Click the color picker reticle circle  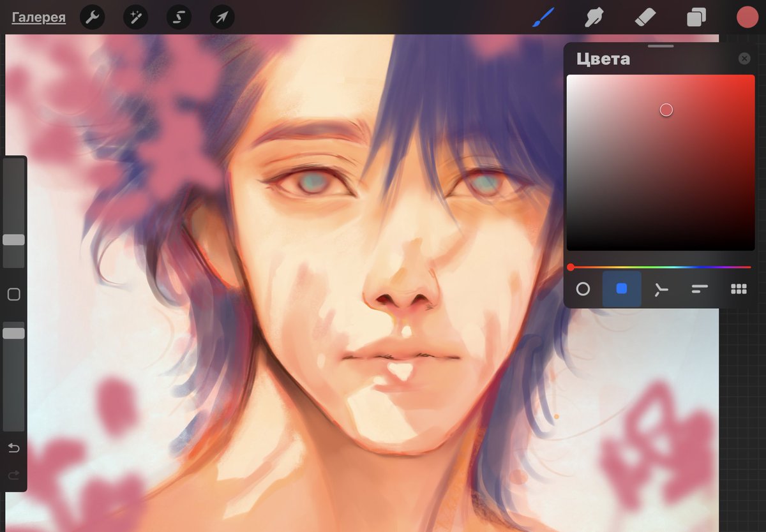[666, 110]
